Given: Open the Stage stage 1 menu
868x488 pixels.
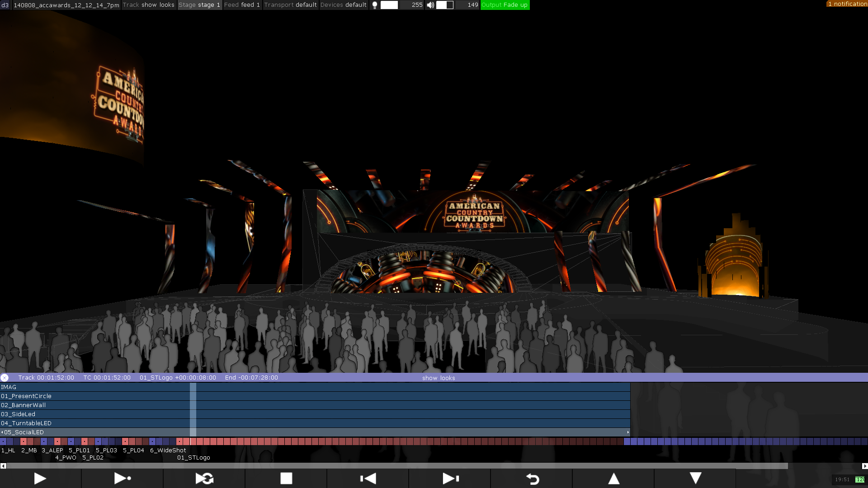Looking at the screenshot, I should [x=199, y=5].
